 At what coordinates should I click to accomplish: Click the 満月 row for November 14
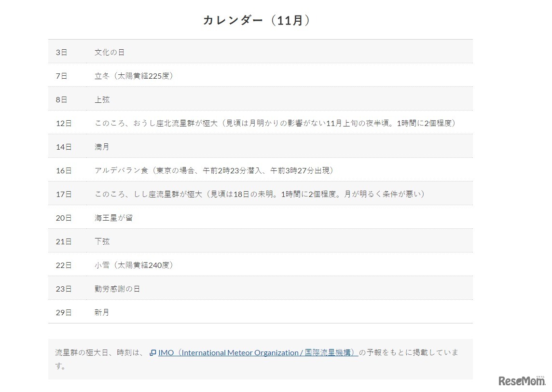[x=102, y=147]
